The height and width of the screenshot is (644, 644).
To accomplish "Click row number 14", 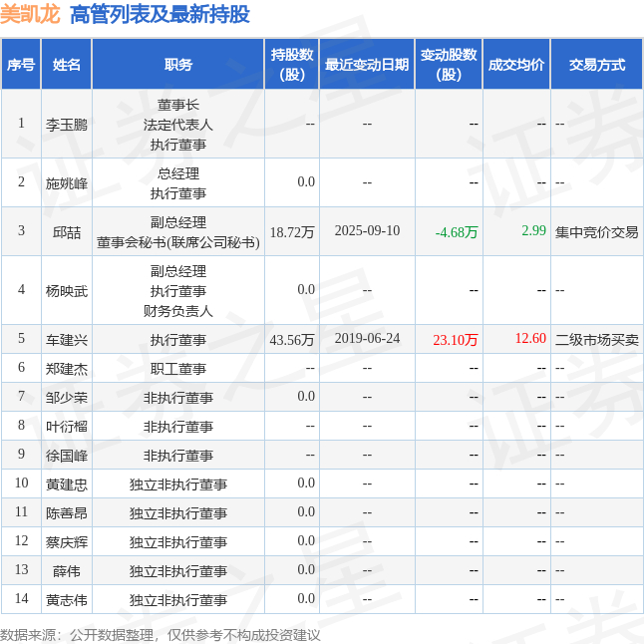I will pos(21,598).
